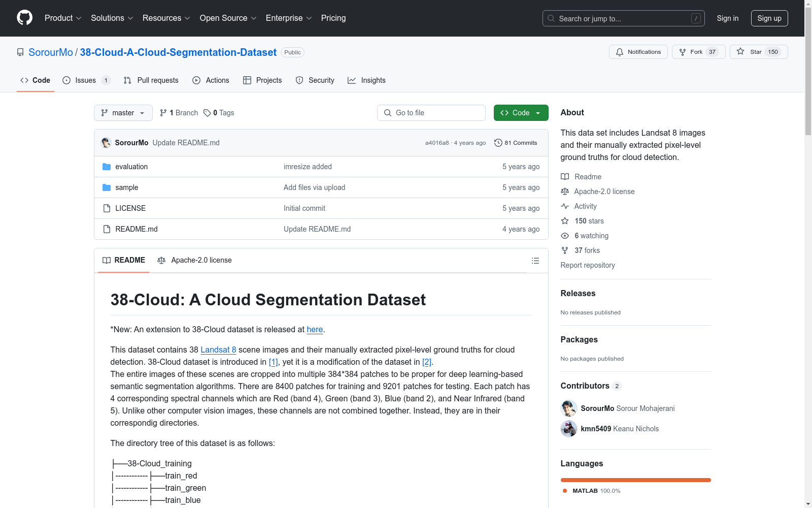Click Sign in
The image size is (812, 508).
[728, 18]
